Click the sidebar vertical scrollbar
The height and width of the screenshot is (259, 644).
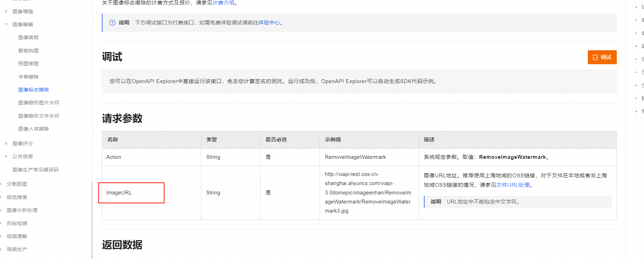click(x=92, y=221)
